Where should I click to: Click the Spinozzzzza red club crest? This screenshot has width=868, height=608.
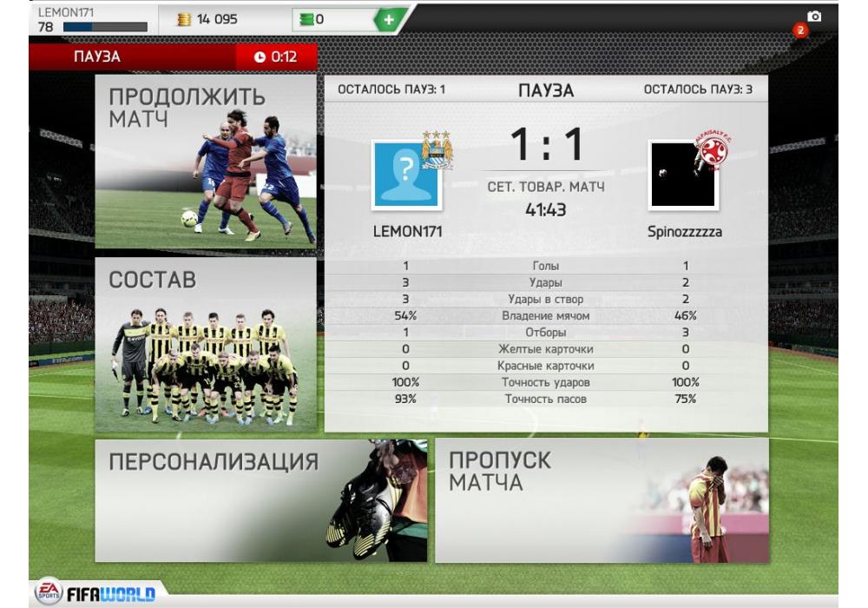[x=713, y=149]
